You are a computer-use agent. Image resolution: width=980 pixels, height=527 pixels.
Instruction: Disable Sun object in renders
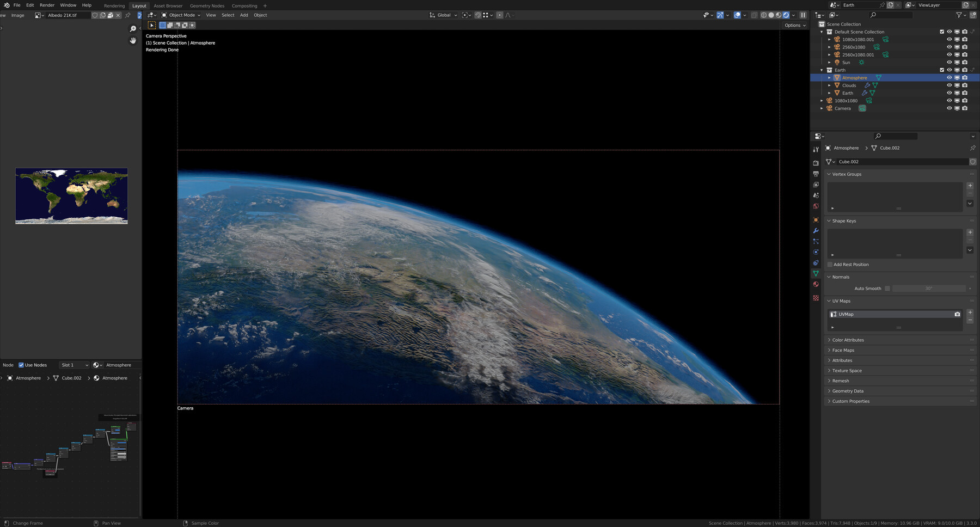pyautogui.click(x=964, y=63)
